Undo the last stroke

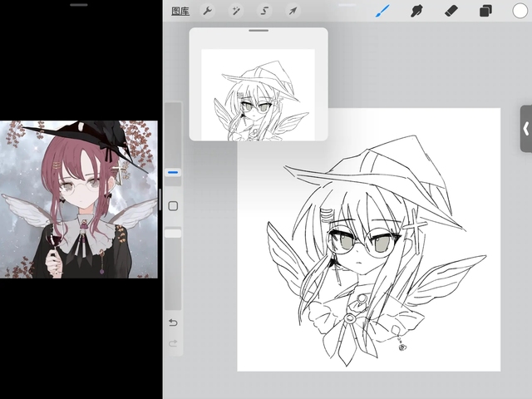pyautogui.click(x=173, y=323)
